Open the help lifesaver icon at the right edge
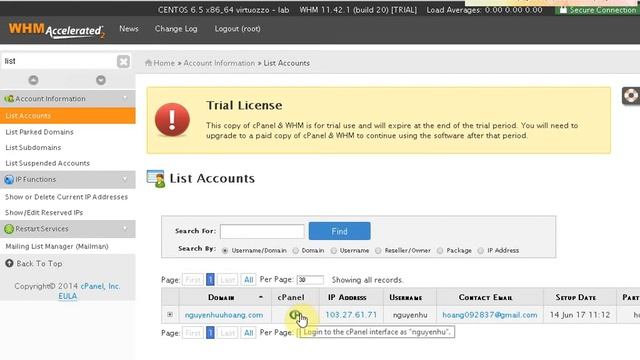Viewport: 640px width, 360px height. (x=631, y=96)
